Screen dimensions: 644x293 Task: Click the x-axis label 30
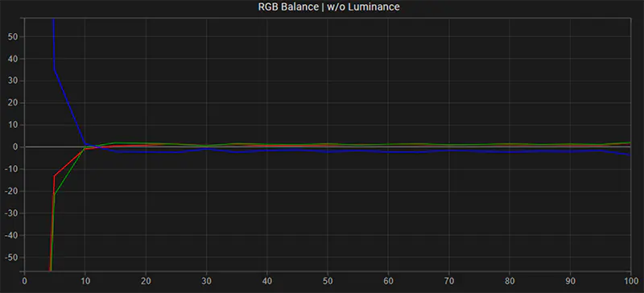pyautogui.click(x=206, y=281)
